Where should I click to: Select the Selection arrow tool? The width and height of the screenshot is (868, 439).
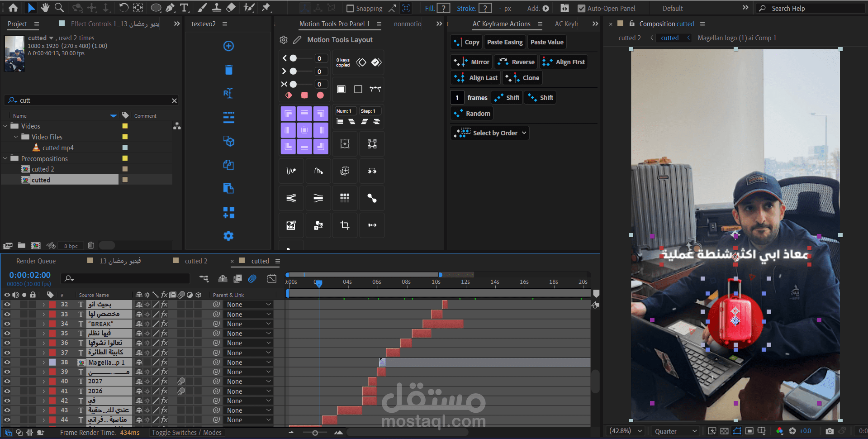pyautogui.click(x=31, y=8)
